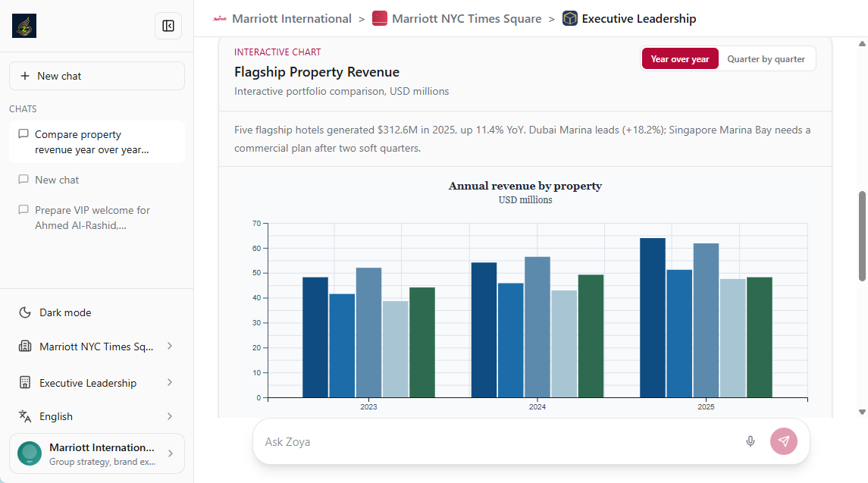
Task: Click red property icon in breadcrumb
Action: tap(380, 19)
